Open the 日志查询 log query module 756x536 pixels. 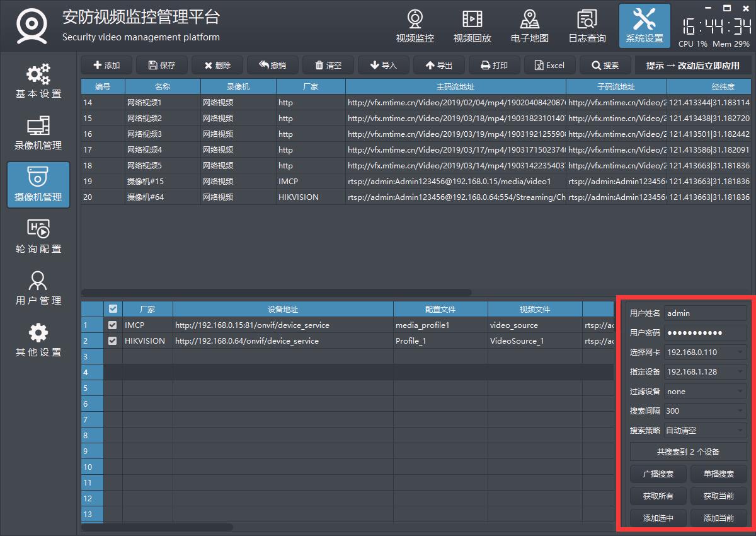click(x=587, y=26)
